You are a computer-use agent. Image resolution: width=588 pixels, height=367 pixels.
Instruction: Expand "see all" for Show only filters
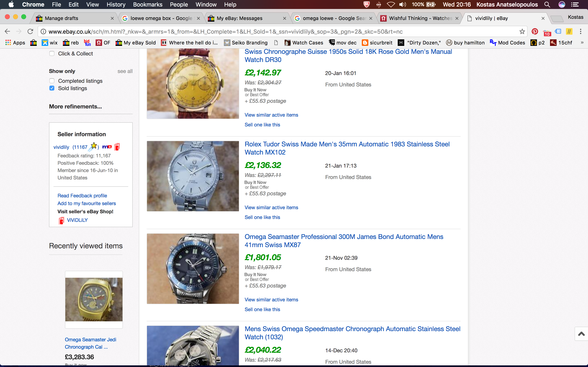pyautogui.click(x=125, y=71)
